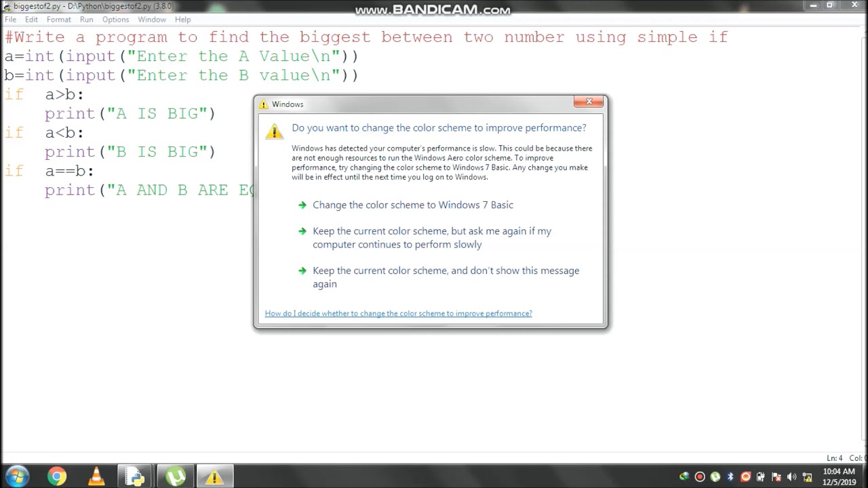Viewport: 868px width, 488px height.
Task: Click the green uTorrent tray icon
Action: coord(715,476)
